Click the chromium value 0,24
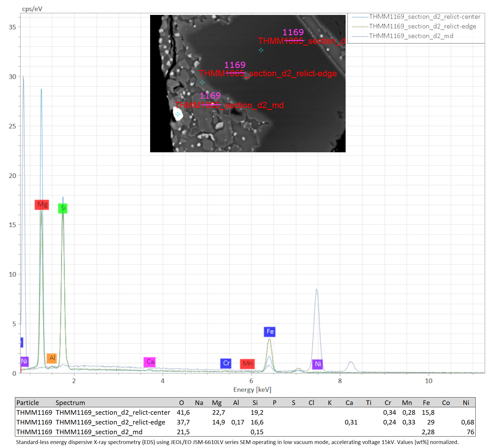This screenshot has width=492, height=448. (x=390, y=422)
